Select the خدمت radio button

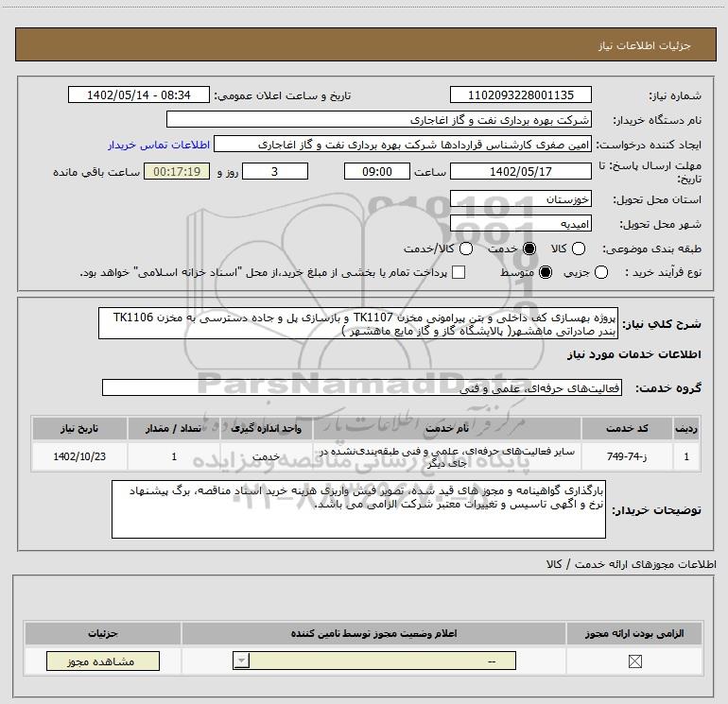tap(529, 249)
